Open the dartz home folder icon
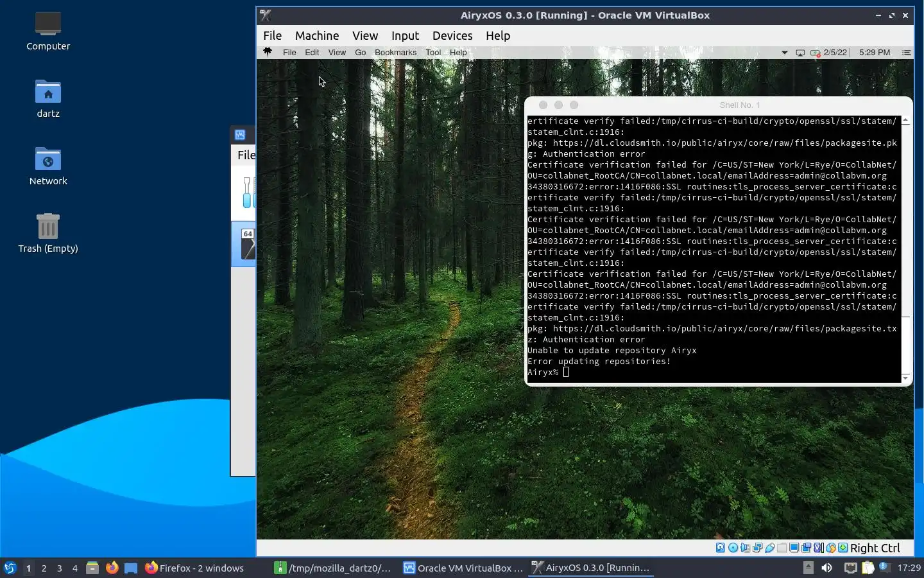Screen dimensions: 924x578 click(48, 98)
